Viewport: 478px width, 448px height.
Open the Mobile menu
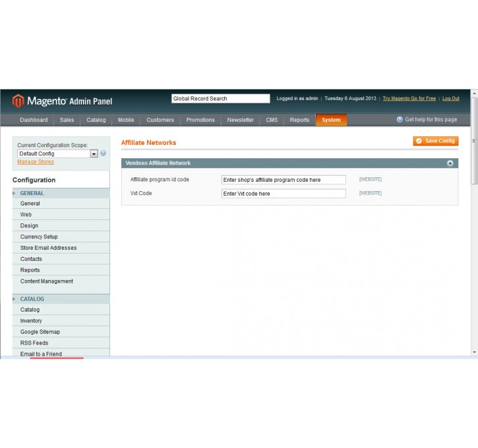tap(126, 120)
